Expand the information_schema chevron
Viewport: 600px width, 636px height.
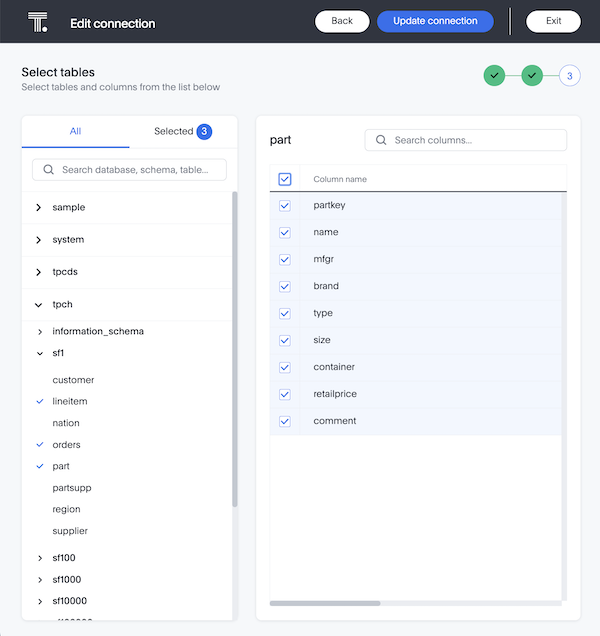(40, 332)
